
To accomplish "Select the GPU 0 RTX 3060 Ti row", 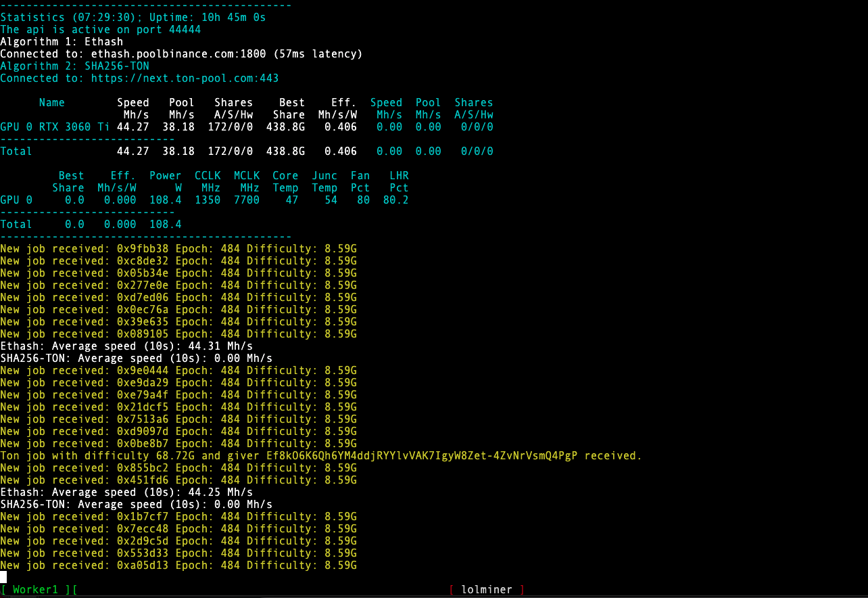I will click(x=54, y=127).
